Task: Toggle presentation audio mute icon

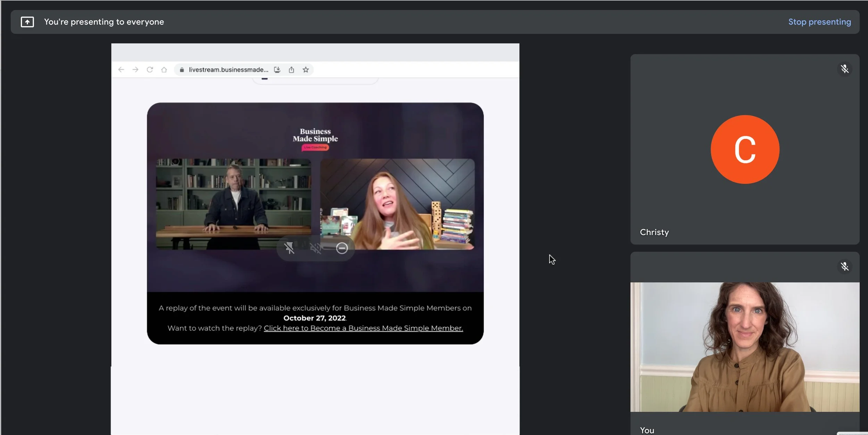Action: [x=316, y=248]
